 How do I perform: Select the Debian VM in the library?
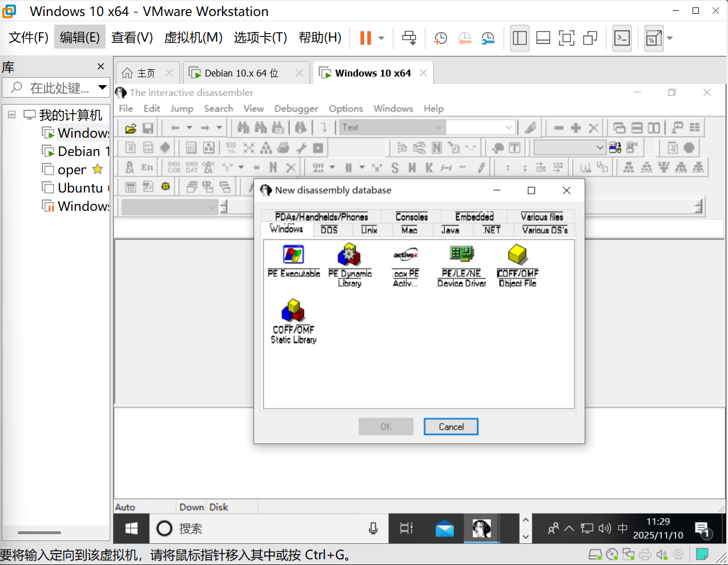click(75, 151)
